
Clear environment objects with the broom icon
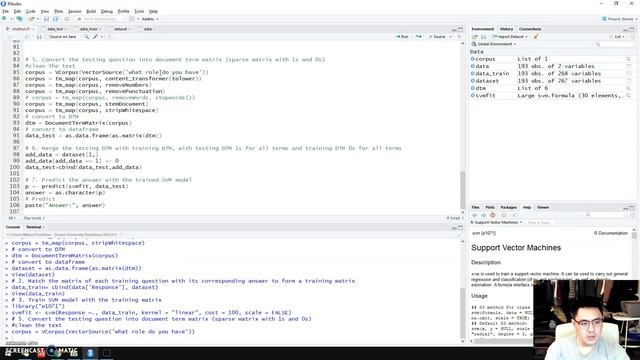coord(536,37)
